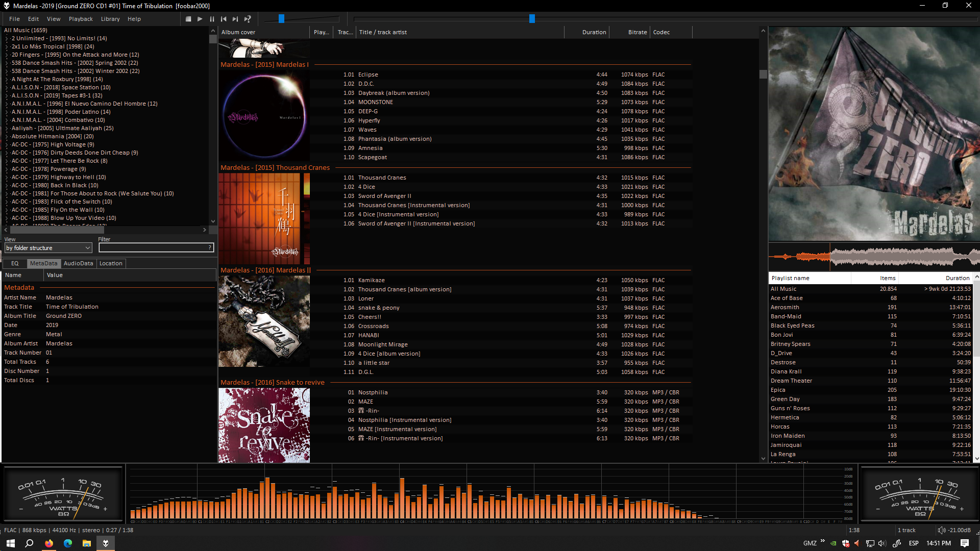
Task: Seek within the waveform seekbar
Action: [x=873, y=256]
